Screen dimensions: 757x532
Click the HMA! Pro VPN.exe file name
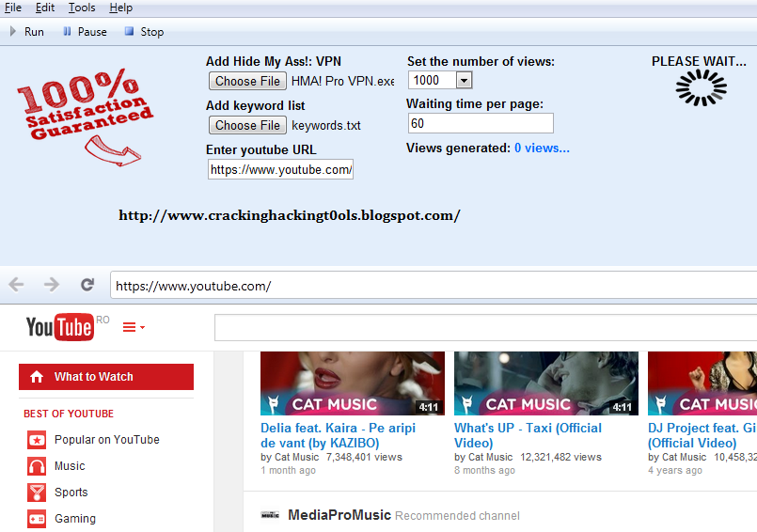tap(343, 81)
